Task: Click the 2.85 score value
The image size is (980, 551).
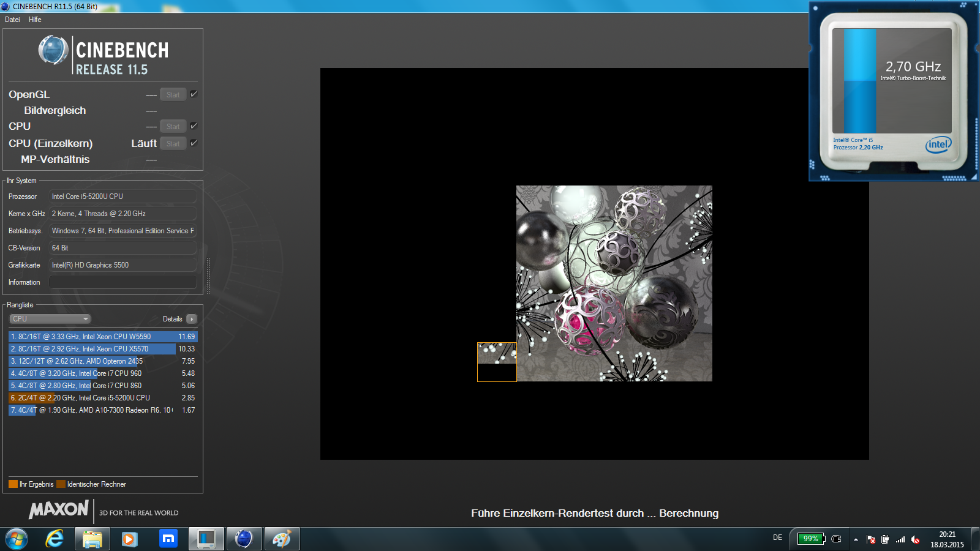Action: pyautogui.click(x=188, y=398)
